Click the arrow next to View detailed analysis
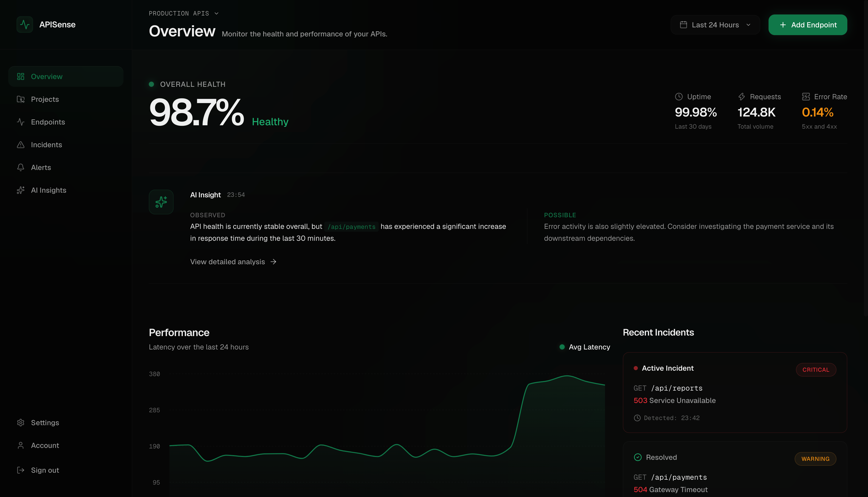 click(273, 261)
